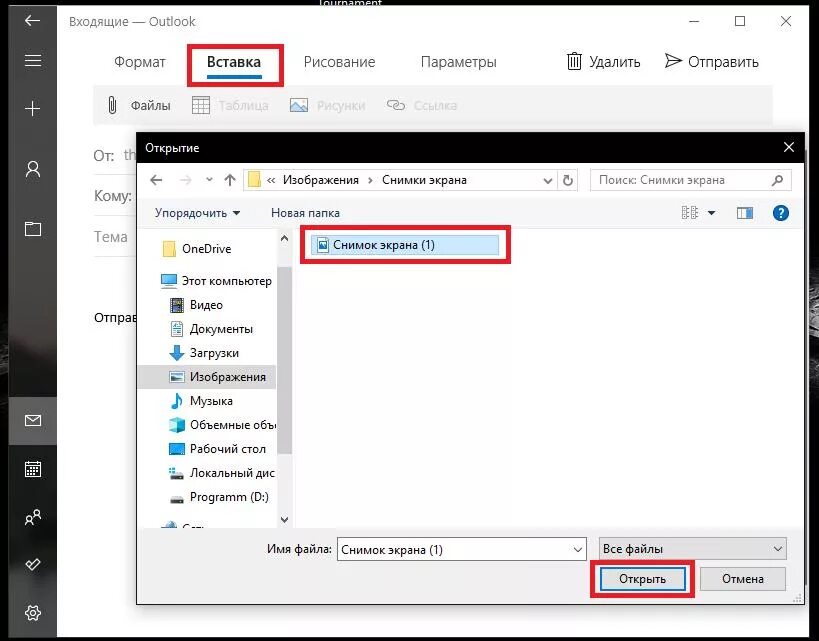
Task: Toggle the preview pane icon
Action: 744,213
